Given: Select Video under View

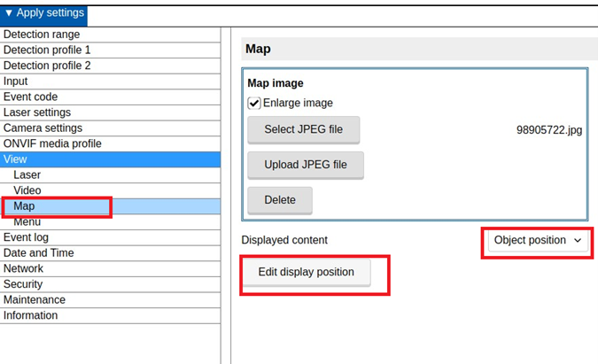Looking at the screenshot, I should [x=27, y=190].
